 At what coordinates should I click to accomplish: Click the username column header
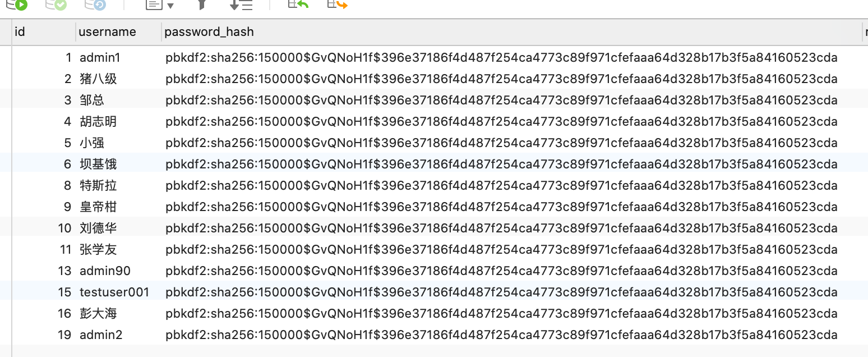point(118,32)
